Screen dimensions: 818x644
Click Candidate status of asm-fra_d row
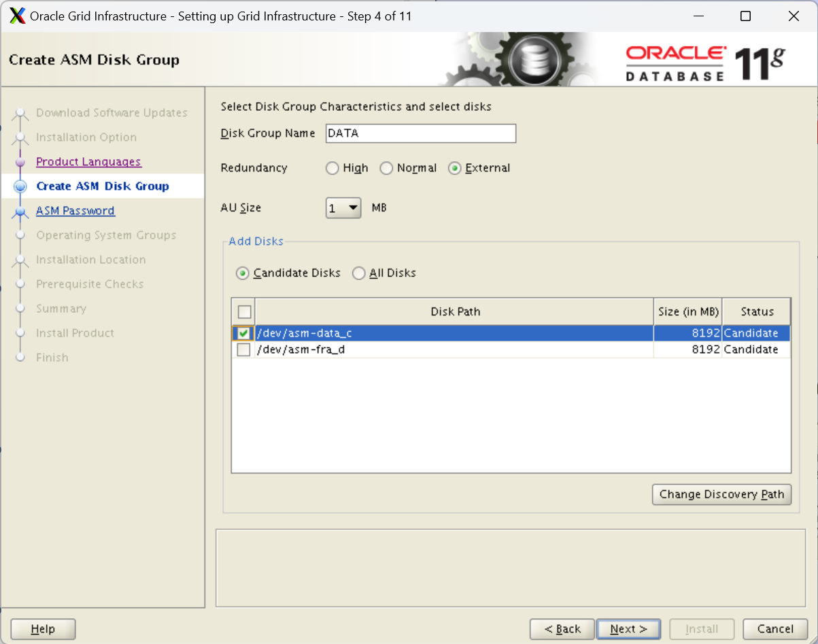(756, 350)
